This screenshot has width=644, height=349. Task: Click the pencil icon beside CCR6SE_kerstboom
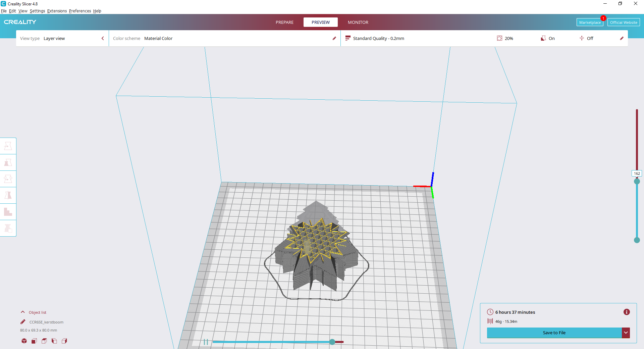point(23,322)
